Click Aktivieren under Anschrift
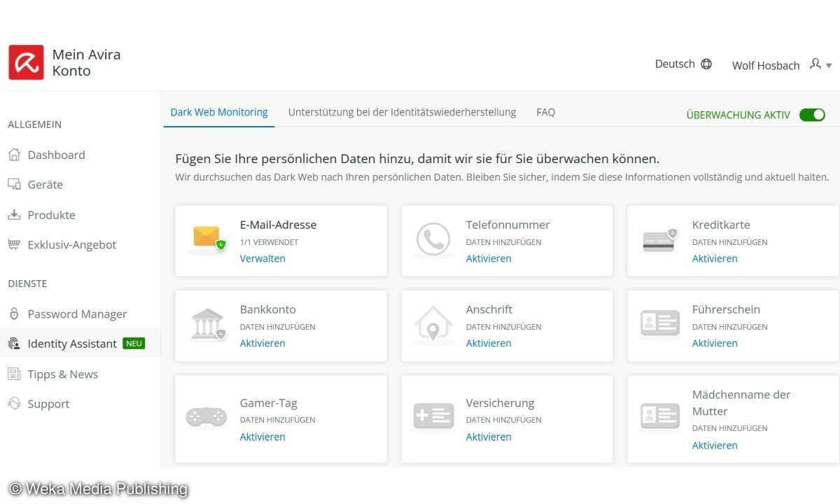The width and height of the screenshot is (840, 504). click(x=489, y=343)
